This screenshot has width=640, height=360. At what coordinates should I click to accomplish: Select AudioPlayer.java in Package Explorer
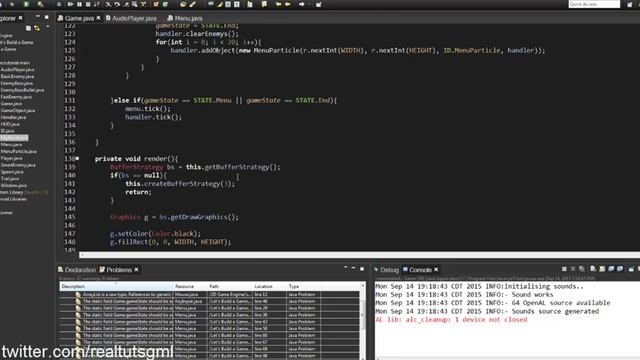[18, 69]
